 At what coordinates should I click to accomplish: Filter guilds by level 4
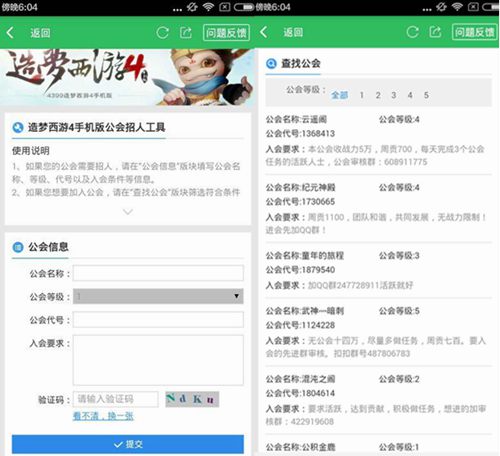pos(410,95)
